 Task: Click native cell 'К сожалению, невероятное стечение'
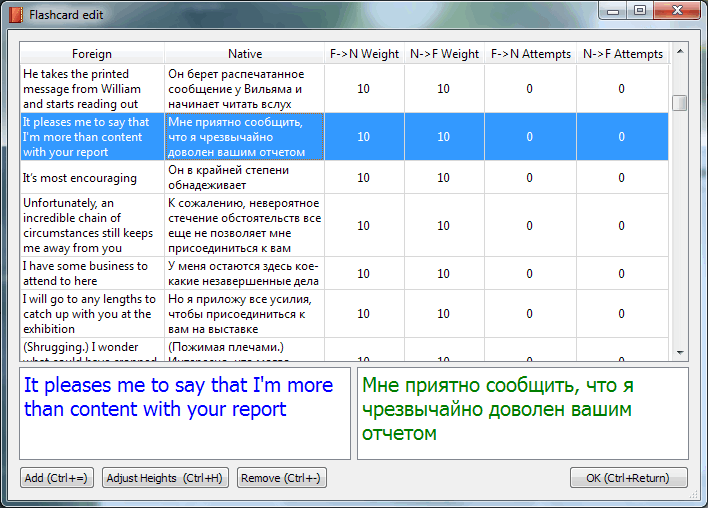click(x=244, y=225)
